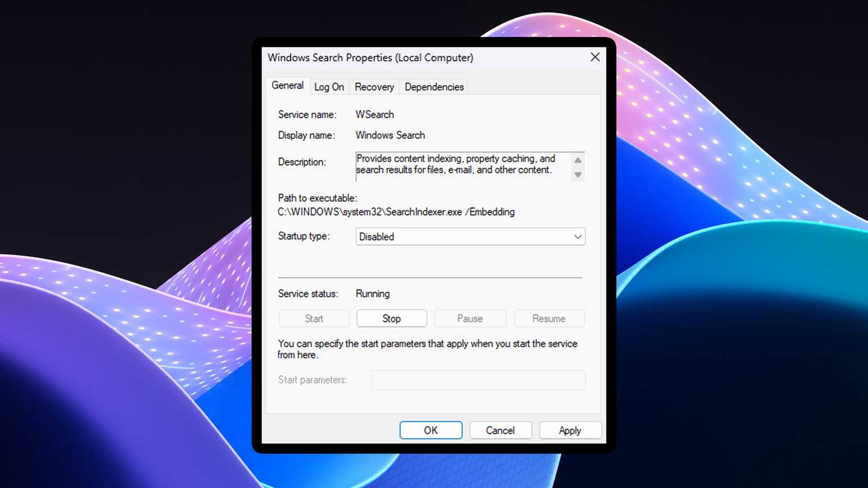Open the Startup type dropdown
Screen dimensions: 868x488
[x=577, y=236]
